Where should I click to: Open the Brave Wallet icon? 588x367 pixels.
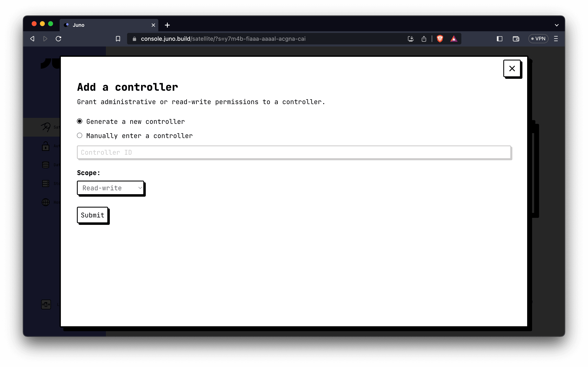[x=516, y=39]
